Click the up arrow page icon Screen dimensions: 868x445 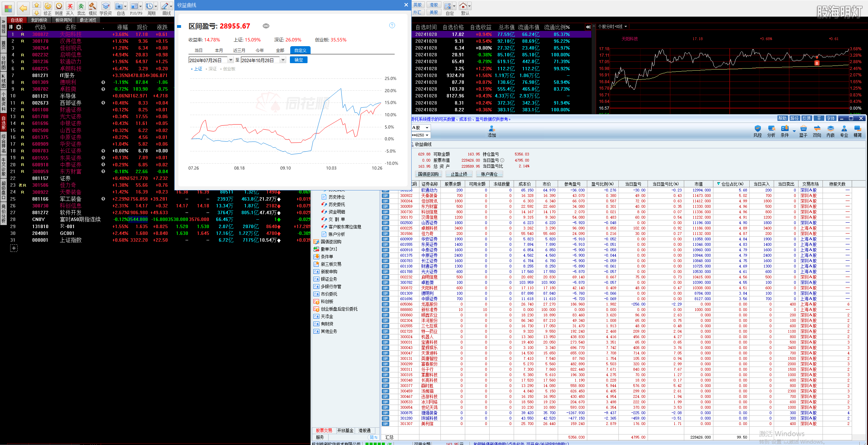click(36, 5)
